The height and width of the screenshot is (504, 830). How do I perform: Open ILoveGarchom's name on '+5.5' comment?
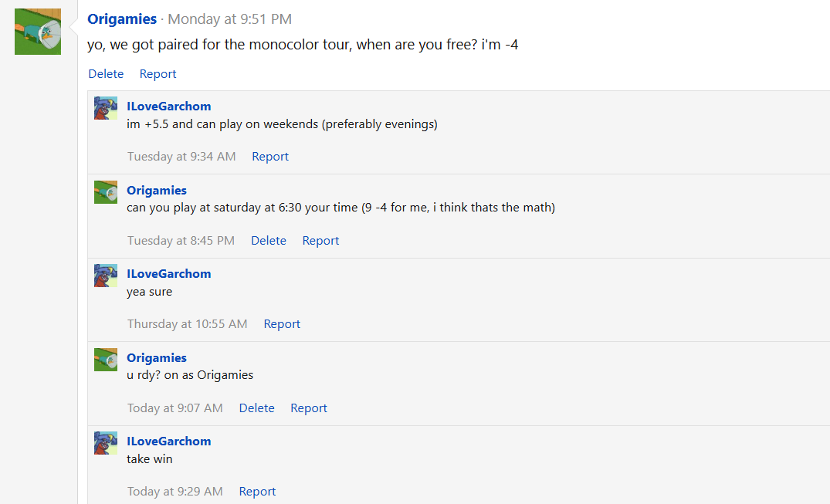tap(168, 107)
